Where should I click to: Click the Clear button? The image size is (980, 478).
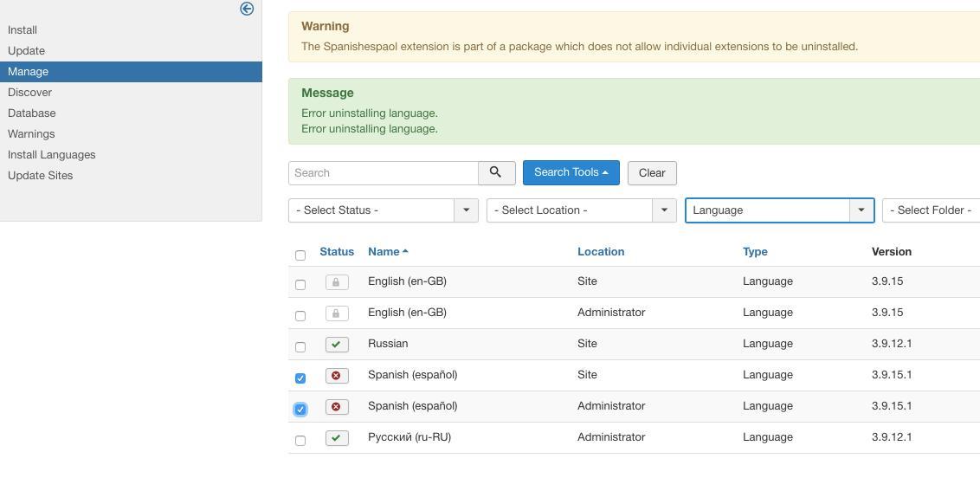(x=652, y=173)
